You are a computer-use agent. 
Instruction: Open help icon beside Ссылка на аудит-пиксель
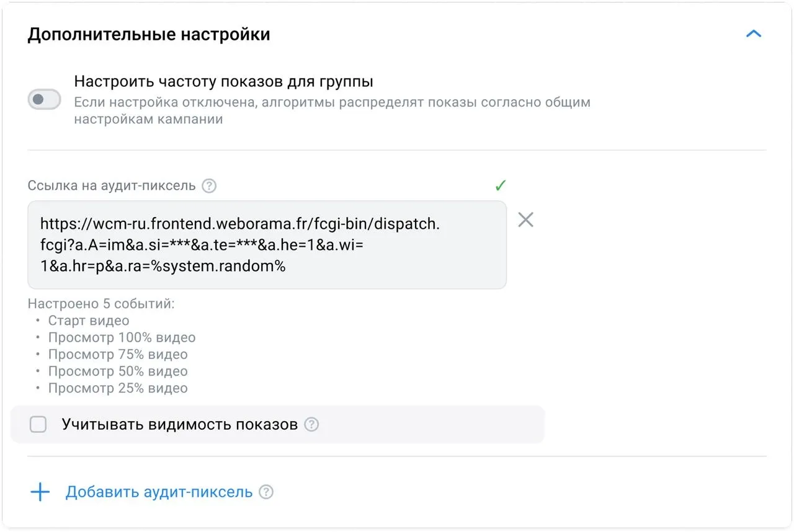(x=210, y=186)
